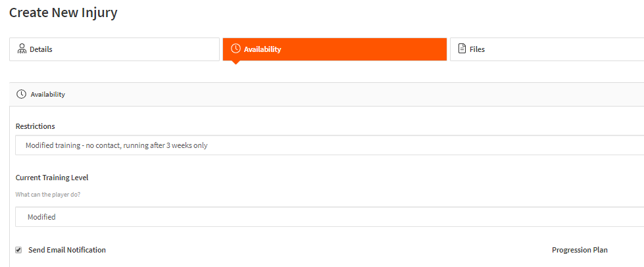Viewport: 644px width, 267px height.
Task: Click the Details tab label text
Action: (x=41, y=49)
